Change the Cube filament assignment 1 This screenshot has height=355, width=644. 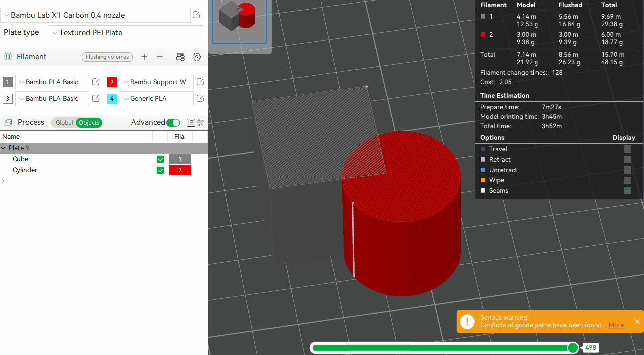click(180, 159)
